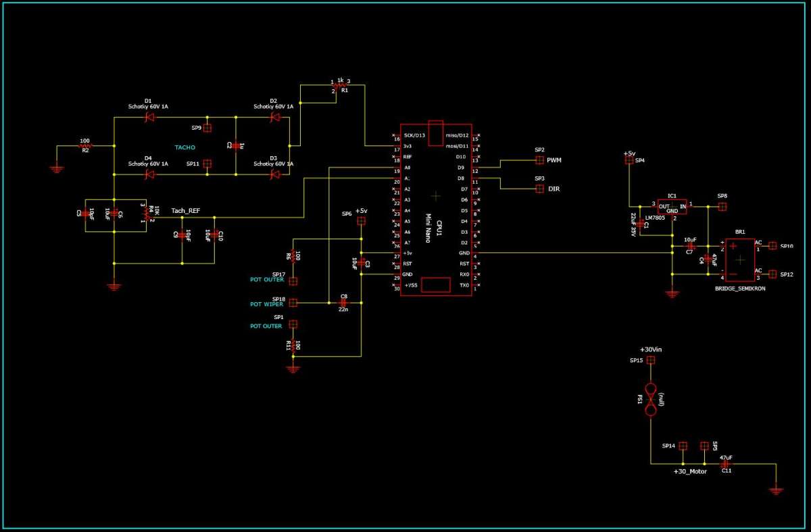The width and height of the screenshot is (811, 532).
Task: Select the 3v3 pin label on CPU1
Action: tap(408, 146)
